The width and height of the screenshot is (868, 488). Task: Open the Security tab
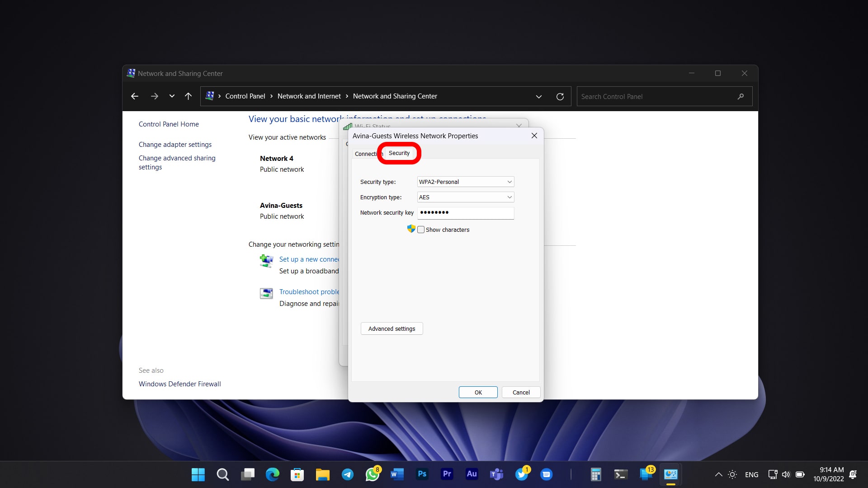click(399, 153)
